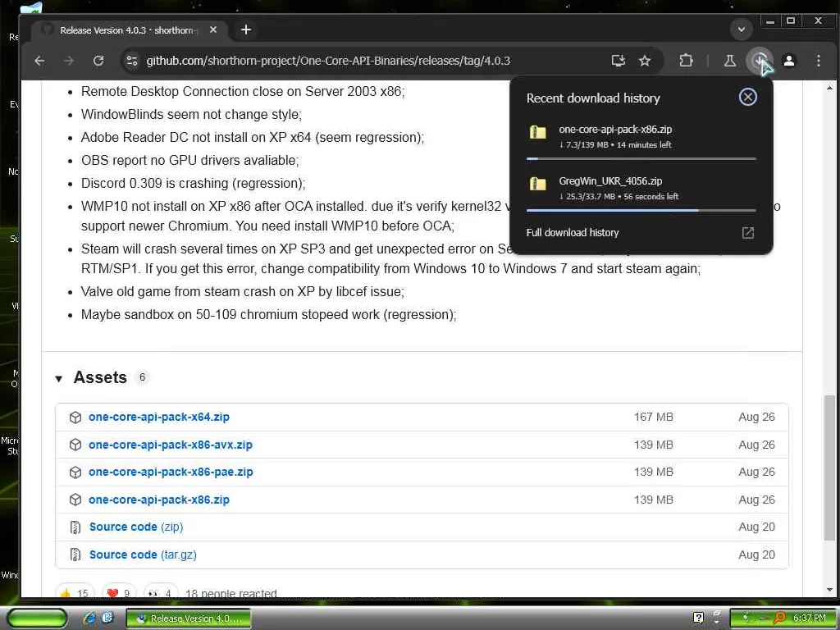This screenshot has width=840, height=630.
Task: Download one-core-api-pack-x86-pae.zip asset
Action: pos(171,472)
